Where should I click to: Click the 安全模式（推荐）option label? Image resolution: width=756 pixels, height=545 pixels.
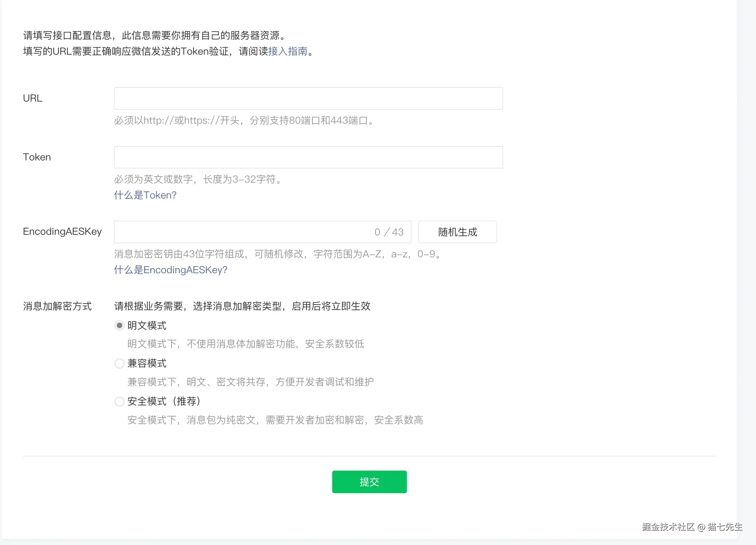point(164,402)
